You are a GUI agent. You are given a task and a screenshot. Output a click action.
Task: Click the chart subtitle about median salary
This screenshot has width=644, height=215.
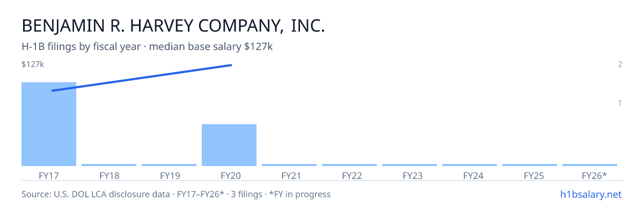point(147,47)
